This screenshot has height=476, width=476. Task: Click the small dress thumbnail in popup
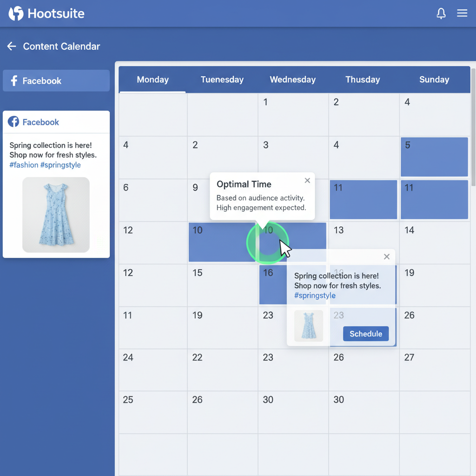309,326
